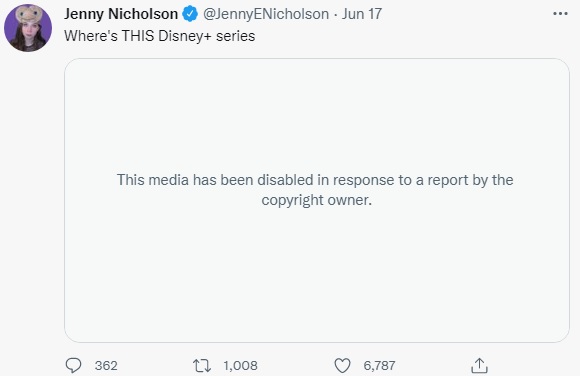Open the Jun 17 timestamp link
The image size is (580, 376).
[361, 14]
